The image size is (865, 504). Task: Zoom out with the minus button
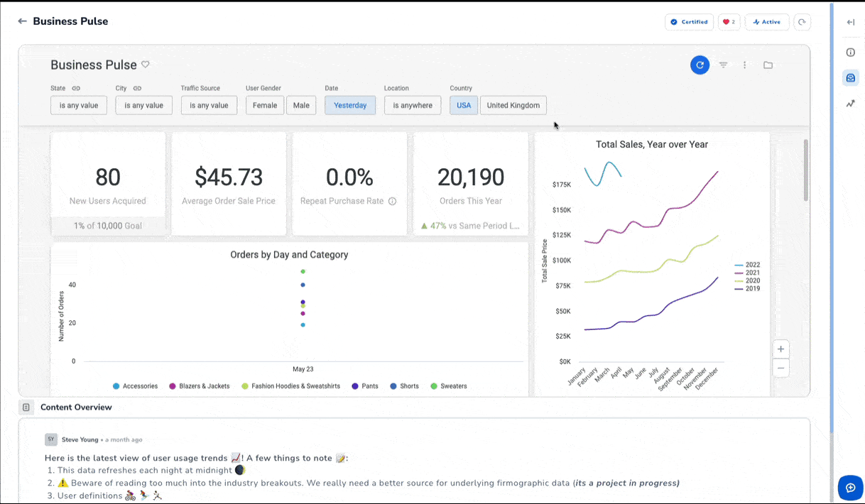780,368
